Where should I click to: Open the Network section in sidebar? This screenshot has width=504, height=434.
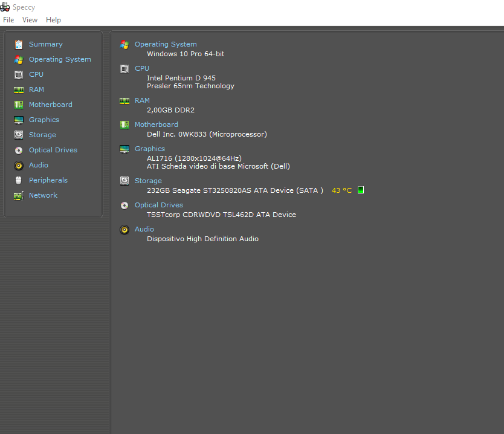click(x=43, y=195)
